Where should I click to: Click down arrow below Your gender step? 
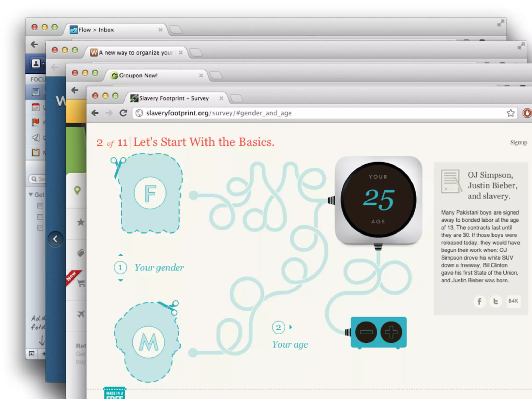tap(121, 280)
